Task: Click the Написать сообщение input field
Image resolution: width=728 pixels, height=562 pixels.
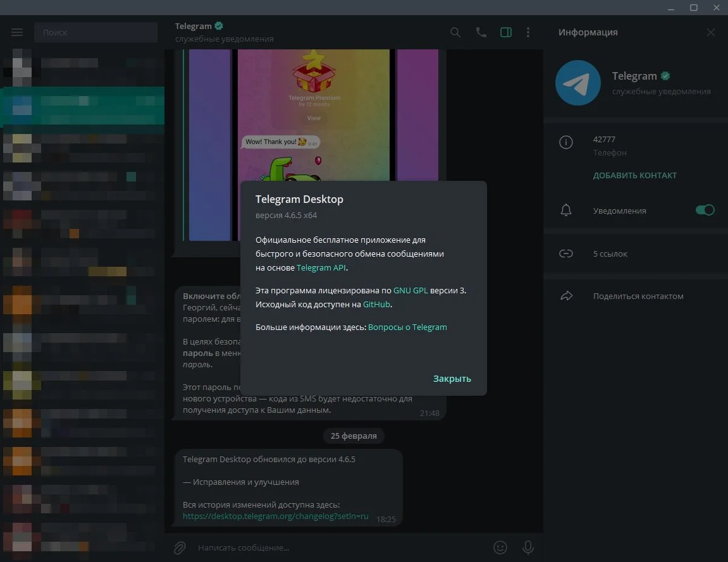Action: (x=342, y=547)
